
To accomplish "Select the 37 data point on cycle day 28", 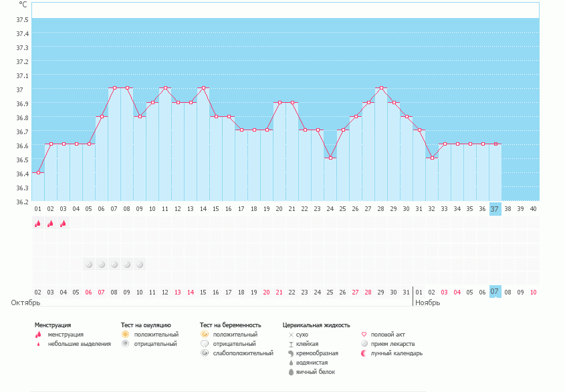I will (x=381, y=88).
